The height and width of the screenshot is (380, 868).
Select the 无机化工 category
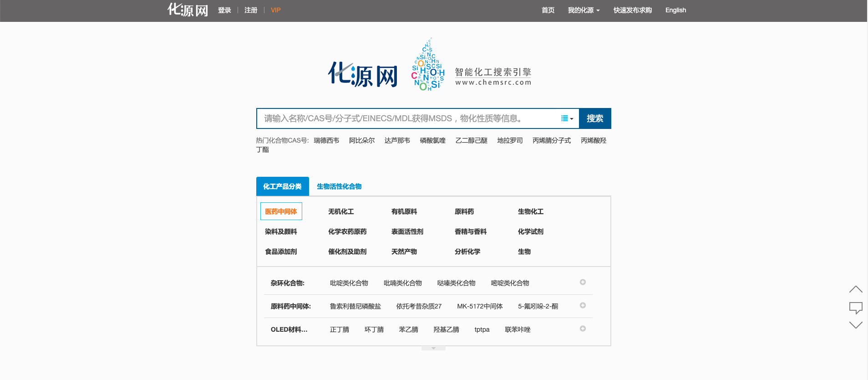coord(341,211)
